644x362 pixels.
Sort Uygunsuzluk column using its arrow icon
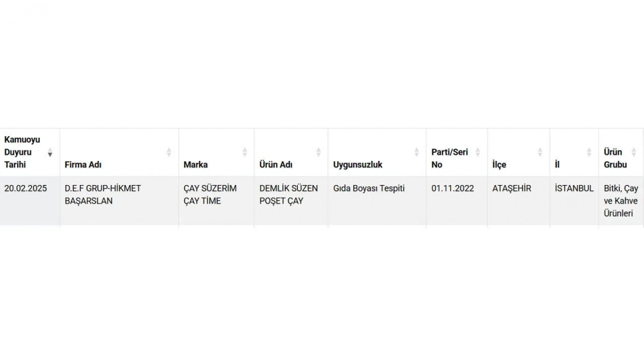coord(416,152)
